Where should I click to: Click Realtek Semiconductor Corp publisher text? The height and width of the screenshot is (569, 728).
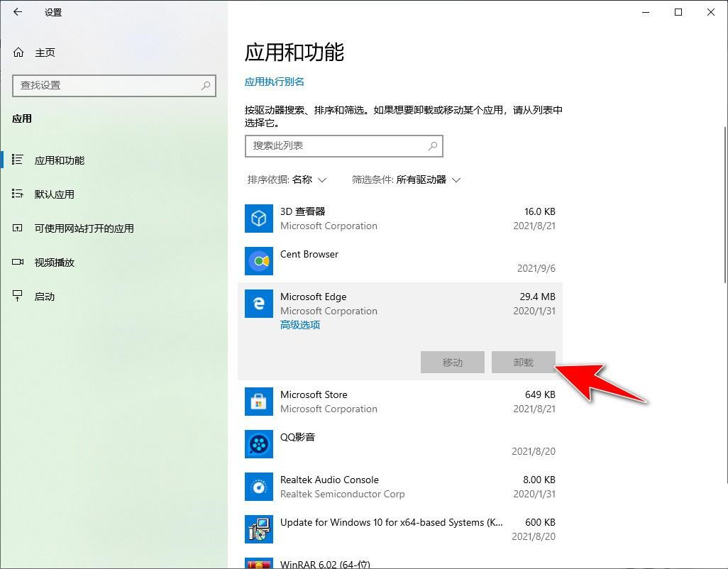[x=343, y=495]
